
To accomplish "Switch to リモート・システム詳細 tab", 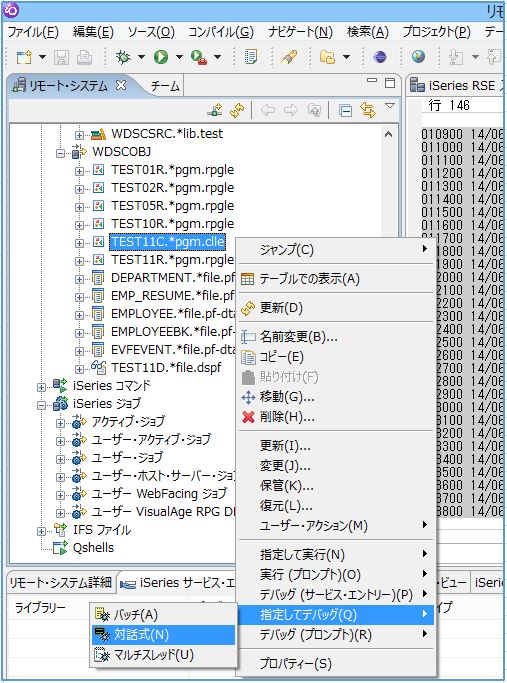I will [x=61, y=582].
